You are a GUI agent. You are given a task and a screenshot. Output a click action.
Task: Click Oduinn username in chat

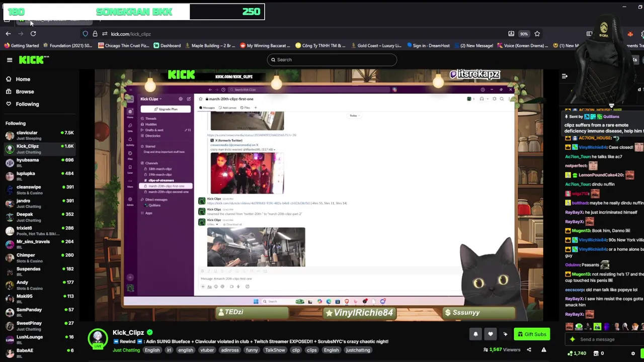573,265
